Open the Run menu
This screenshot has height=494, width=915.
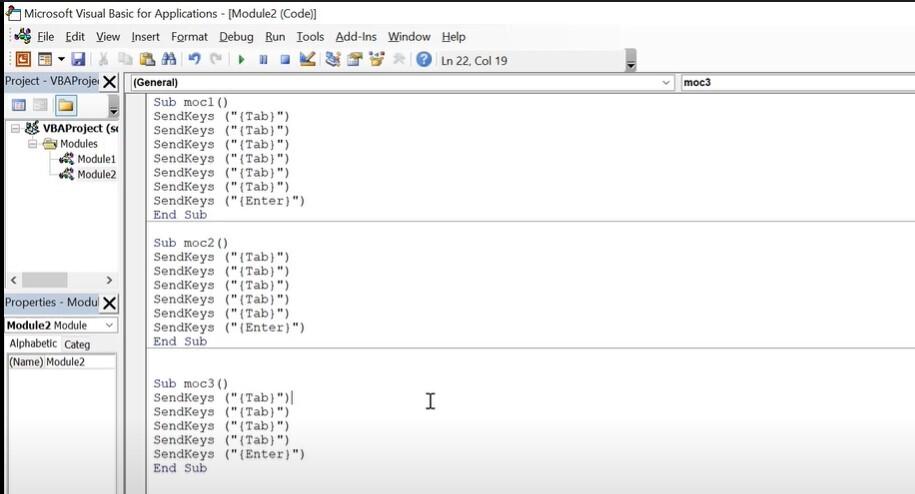[x=275, y=37]
